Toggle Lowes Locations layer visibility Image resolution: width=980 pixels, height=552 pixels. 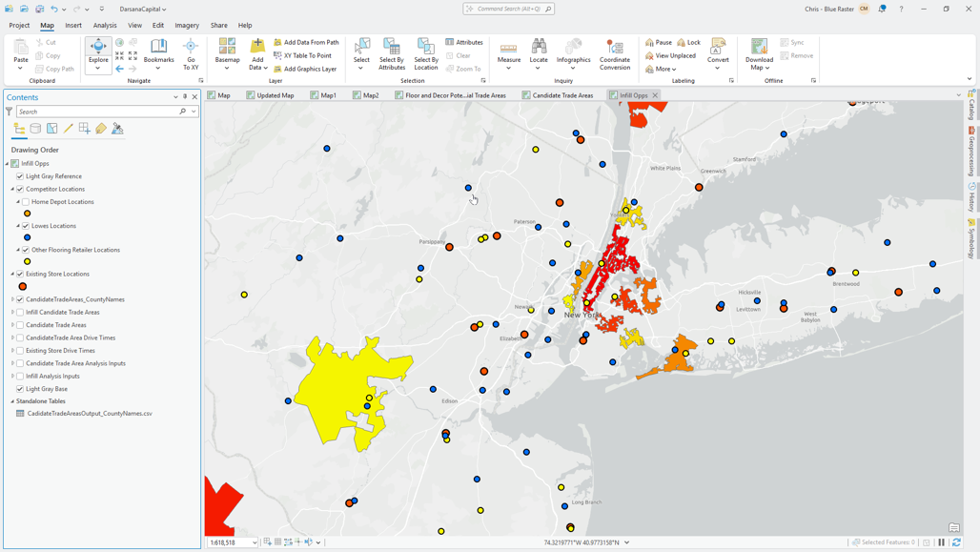pos(26,226)
